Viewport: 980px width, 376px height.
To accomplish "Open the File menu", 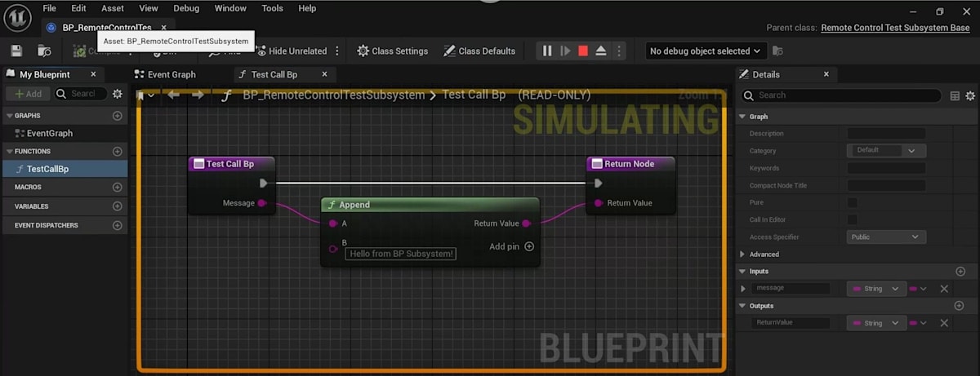I will tap(50, 8).
